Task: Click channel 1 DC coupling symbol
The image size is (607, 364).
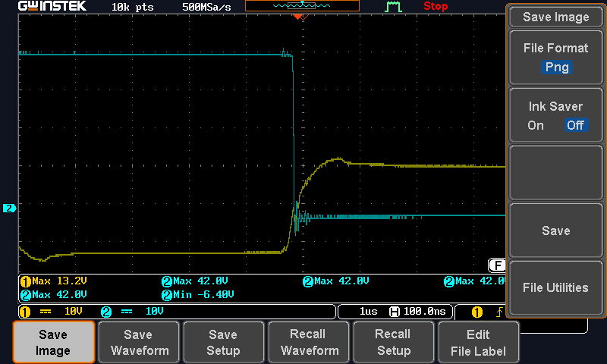Action: [x=46, y=312]
